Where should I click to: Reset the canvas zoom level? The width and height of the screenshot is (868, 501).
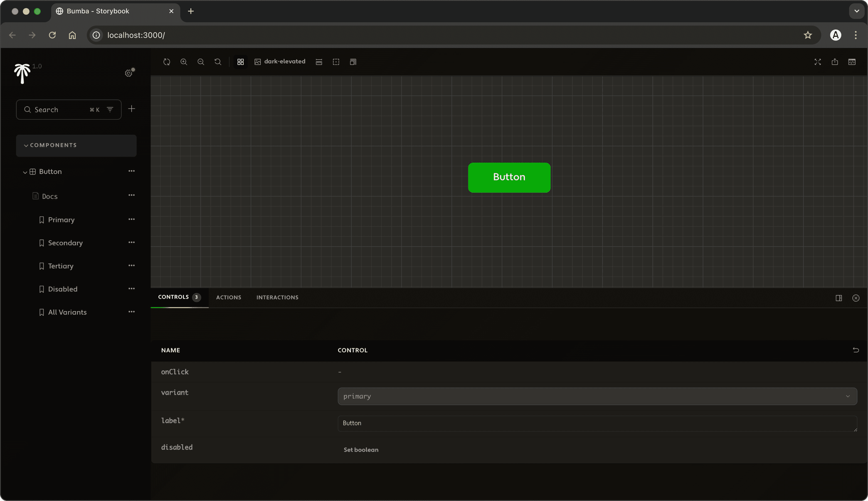[x=218, y=62]
